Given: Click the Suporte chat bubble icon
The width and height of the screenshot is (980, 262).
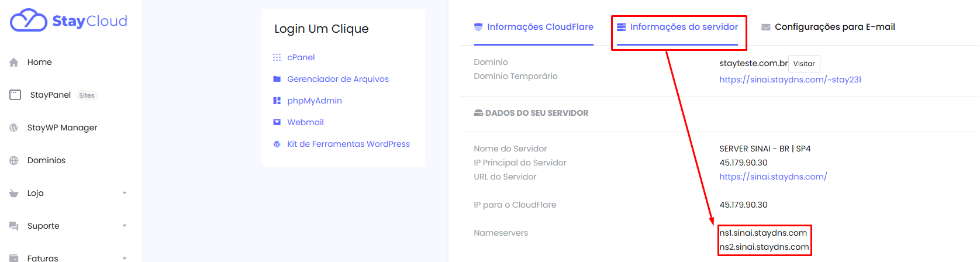Looking at the screenshot, I should coord(14,226).
